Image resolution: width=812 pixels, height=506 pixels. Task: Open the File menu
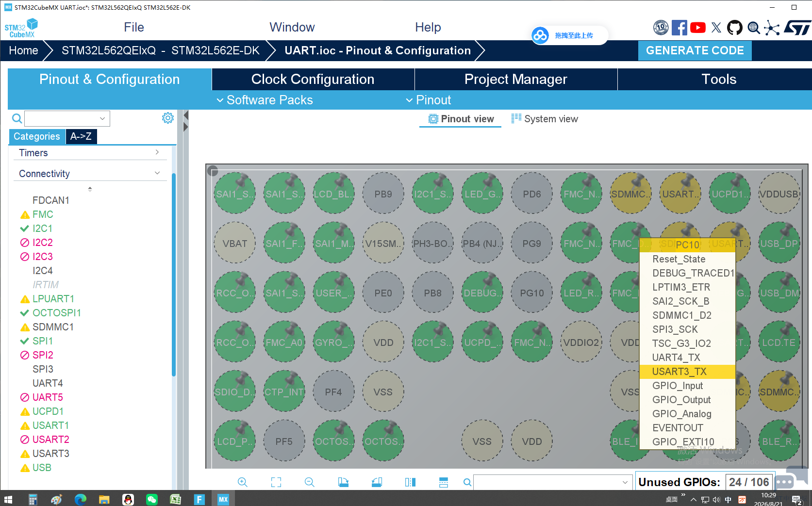pyautogui.click(x=134, y=27)
